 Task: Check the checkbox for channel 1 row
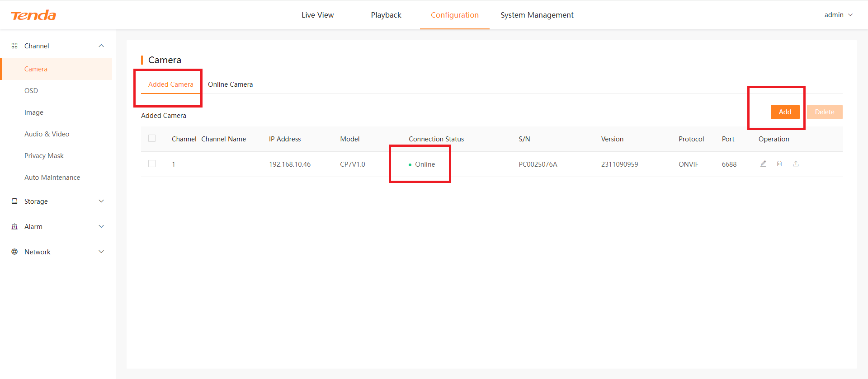click(152, 164)
